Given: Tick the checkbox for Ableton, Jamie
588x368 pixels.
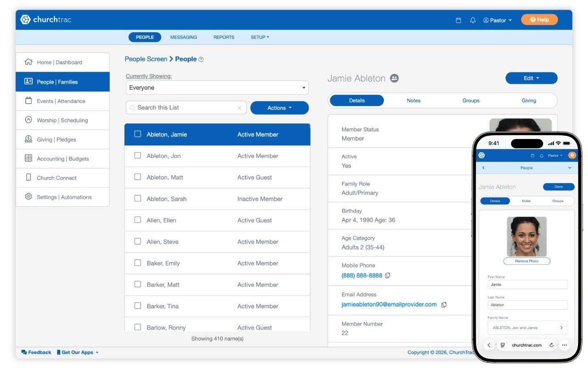Looking at the screenshot, I should [137, 134].
